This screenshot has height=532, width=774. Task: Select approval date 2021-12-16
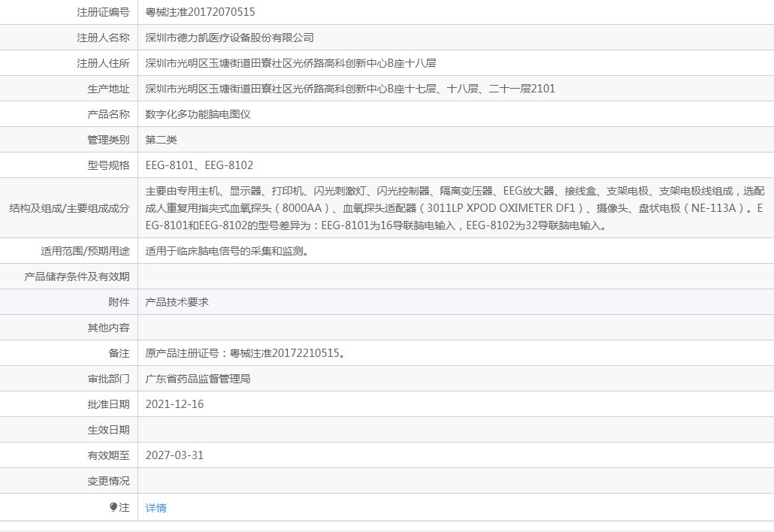175,404
